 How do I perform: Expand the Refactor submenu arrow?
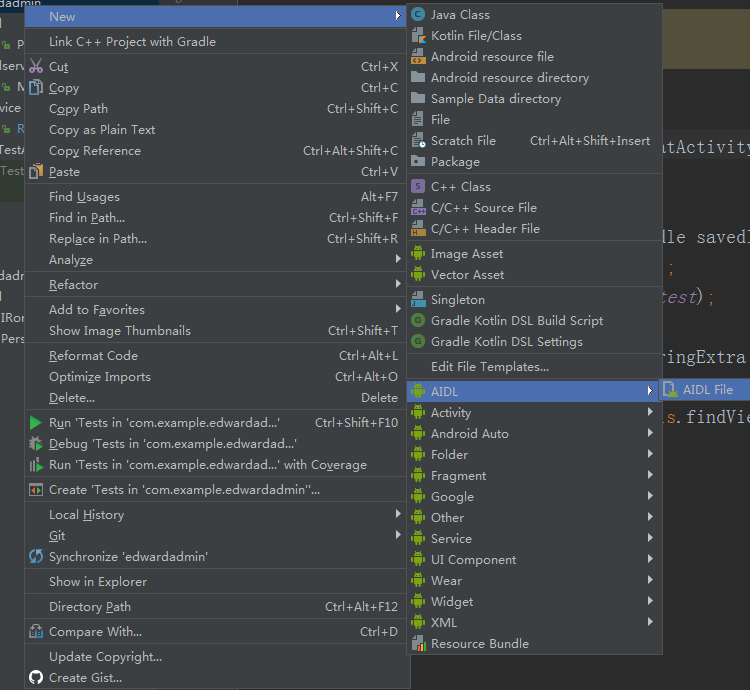398,284
